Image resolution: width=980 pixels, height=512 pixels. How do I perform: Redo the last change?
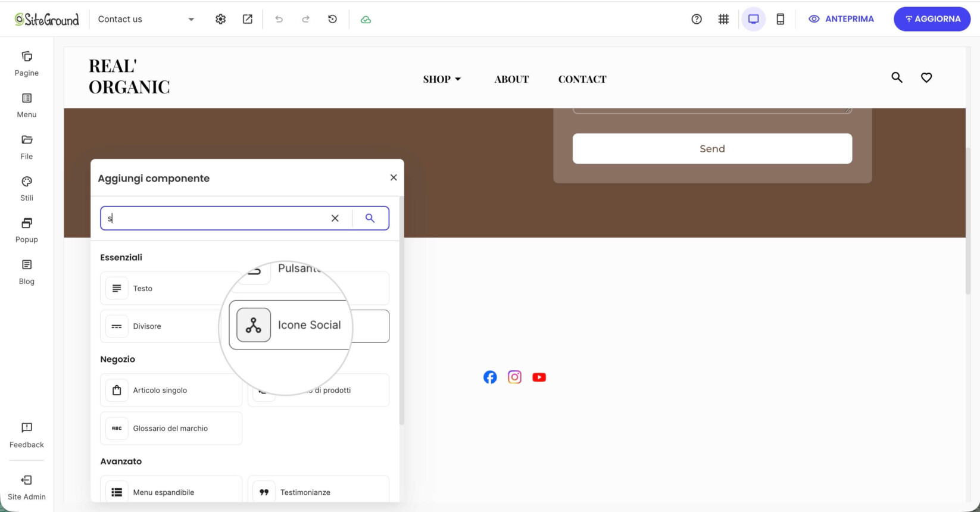305,19
